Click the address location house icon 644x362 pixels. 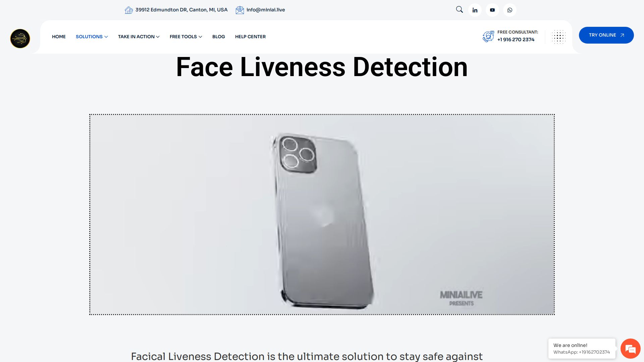tap(129, 10)
